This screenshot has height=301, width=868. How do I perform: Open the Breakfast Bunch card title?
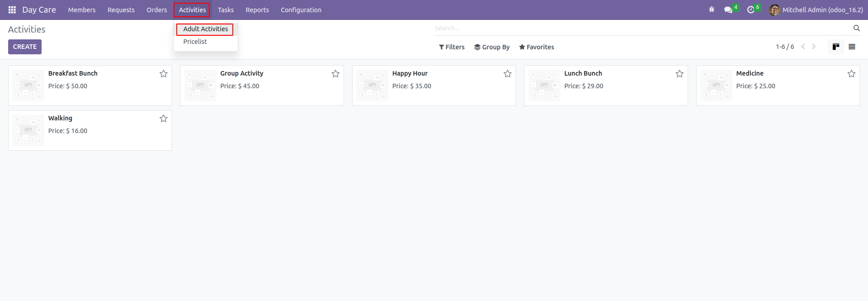[x=73, y=73]
